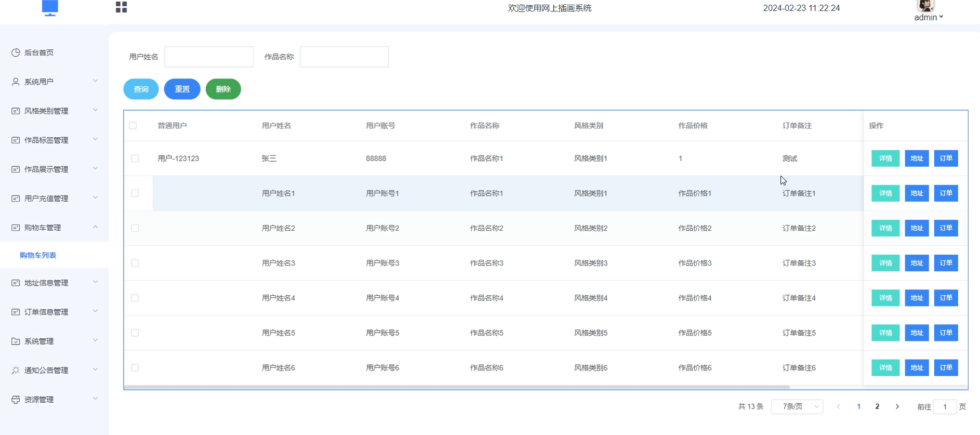Open 通知公告管理 menu
The height and width of the screenshot is (435, 980).
[55, 371]
